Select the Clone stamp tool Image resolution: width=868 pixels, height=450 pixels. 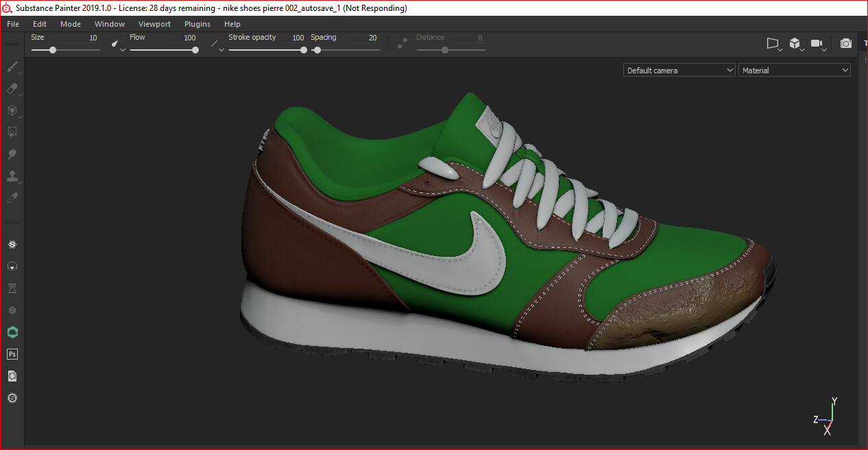12,176
